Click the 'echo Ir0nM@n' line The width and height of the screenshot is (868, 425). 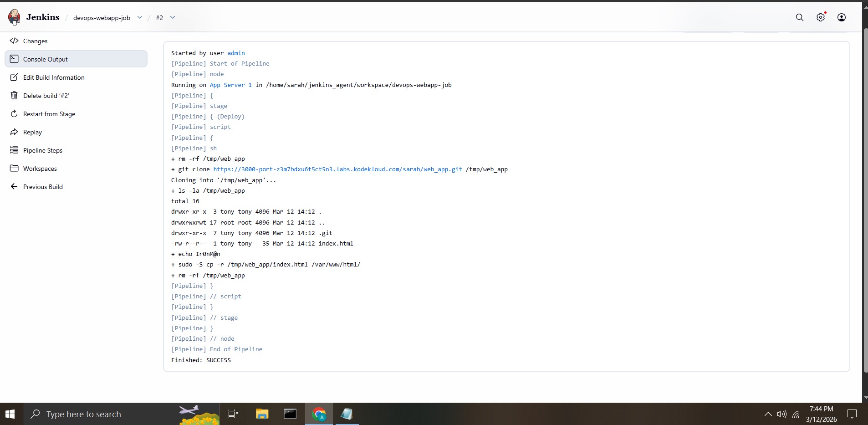pos(196,254)
